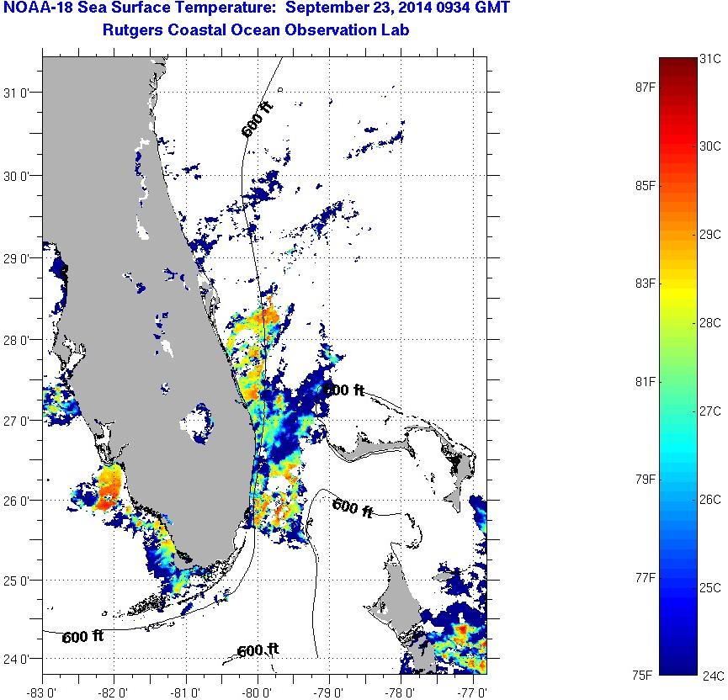Click the 31C label on the colorbar
This screenshot has height=700, width=728.
coord(711,59)
